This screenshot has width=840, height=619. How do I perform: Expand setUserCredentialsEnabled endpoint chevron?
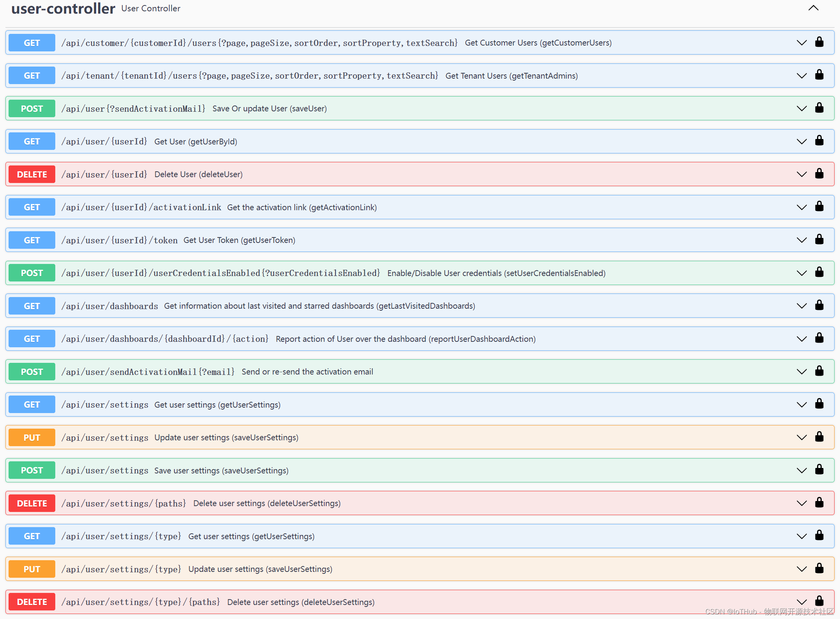[801, 273]
